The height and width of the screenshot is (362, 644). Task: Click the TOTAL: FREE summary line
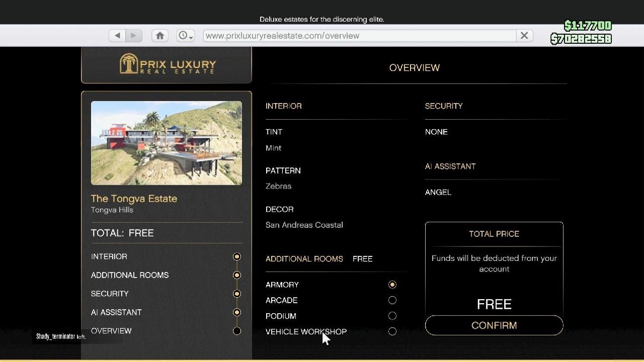tap(122, 233)
